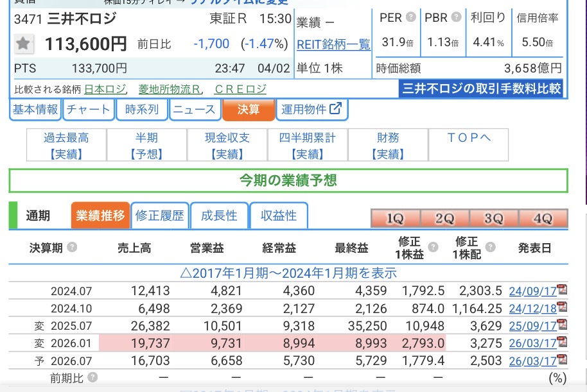This screenshot has width=587, height=392.
Task: Expand 2017年1月期〜2024年1月期 earlier results
Action: 288,273
